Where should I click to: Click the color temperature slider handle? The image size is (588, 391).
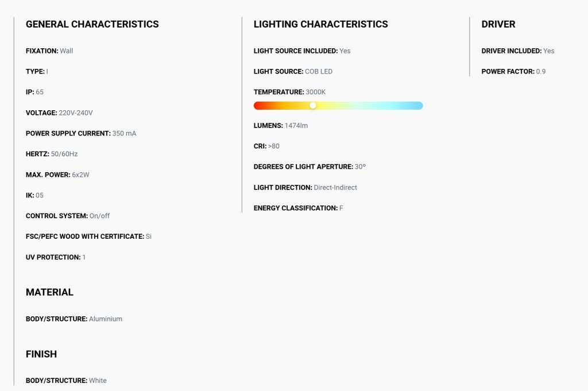click(x=313, y=106)
